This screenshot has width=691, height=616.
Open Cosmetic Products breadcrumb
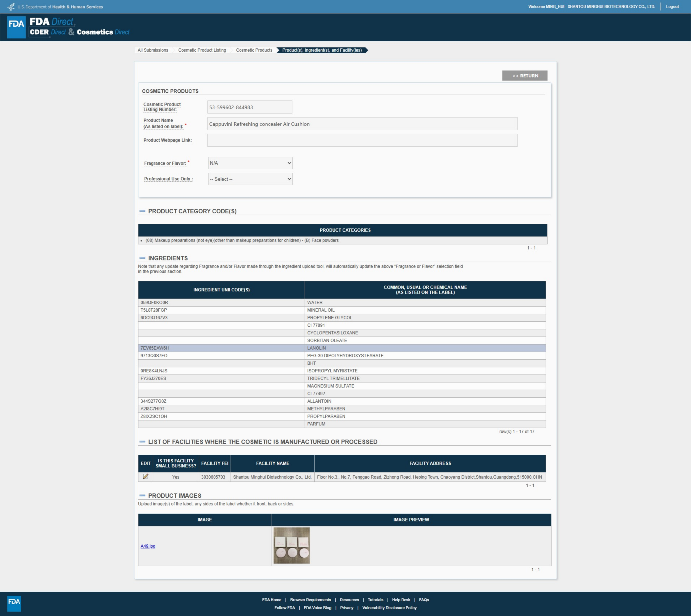(x=254, y=50)
